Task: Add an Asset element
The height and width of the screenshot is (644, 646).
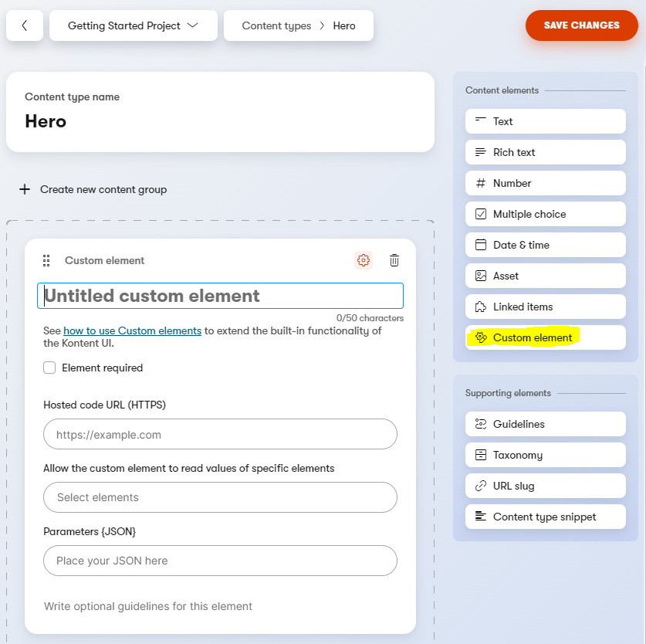Action: (545, 276)
